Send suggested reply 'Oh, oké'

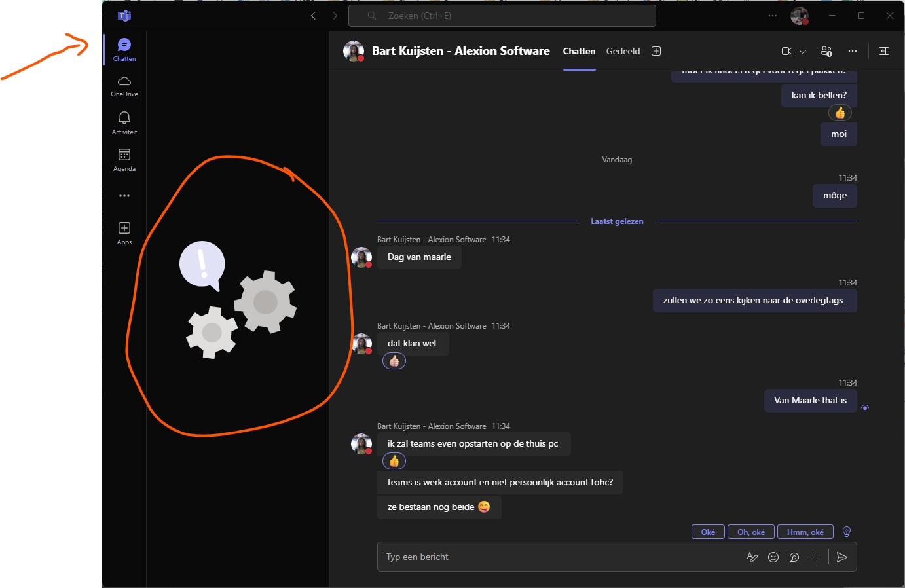click(x=751, y=532)
